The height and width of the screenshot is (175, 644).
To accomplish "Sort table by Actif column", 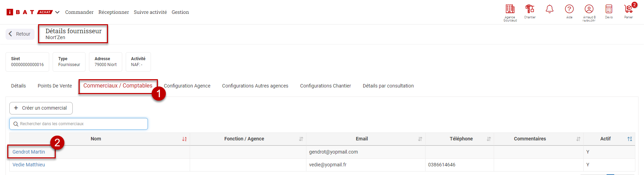I will [x=629, y=139].
